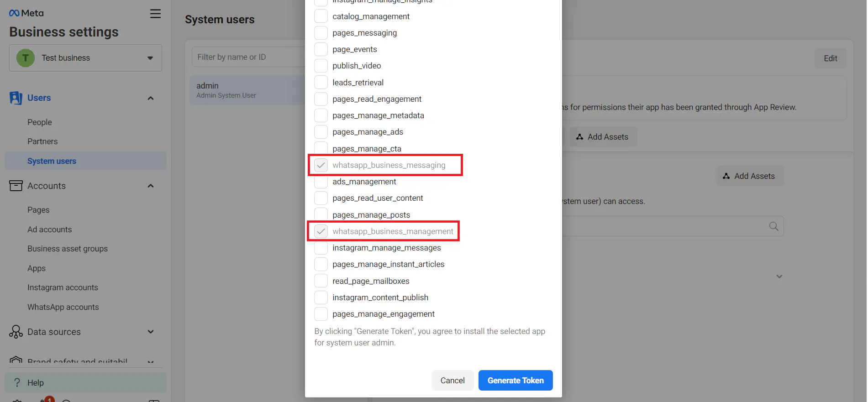This screenshot has width=868, height=402.
Task: Select System users menu item
Action: pyautogui.click(x=85, y=161)
